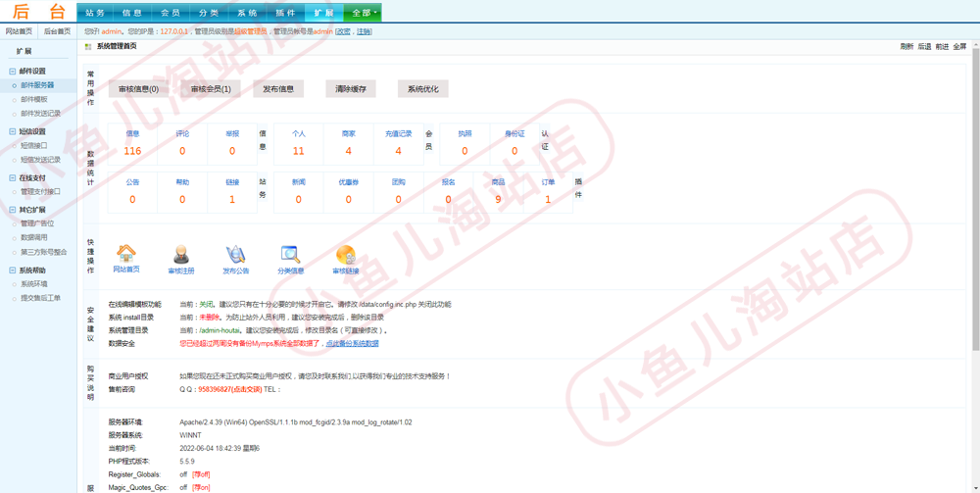Viewport: 980px width, 493px height.
Task: Open 短信发送记录 in sidebar
Action: tap(40, 160)
